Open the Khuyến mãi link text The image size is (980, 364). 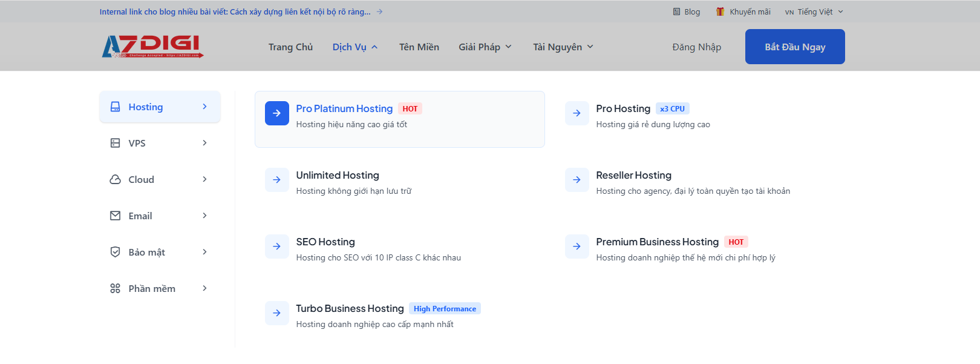pos(750,12)
